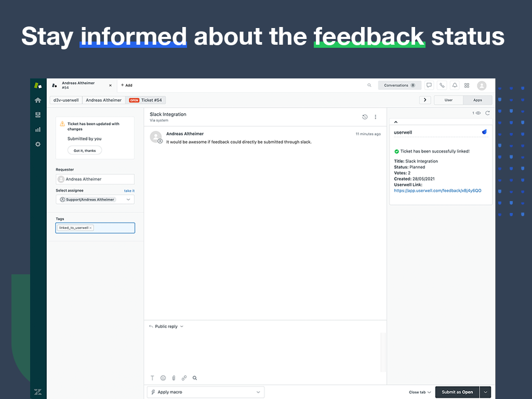Image resolution: width=532 pixels, height=399 pixels.
Task: Remove the linked_to_userwell tag
Action: pos(90,228)
